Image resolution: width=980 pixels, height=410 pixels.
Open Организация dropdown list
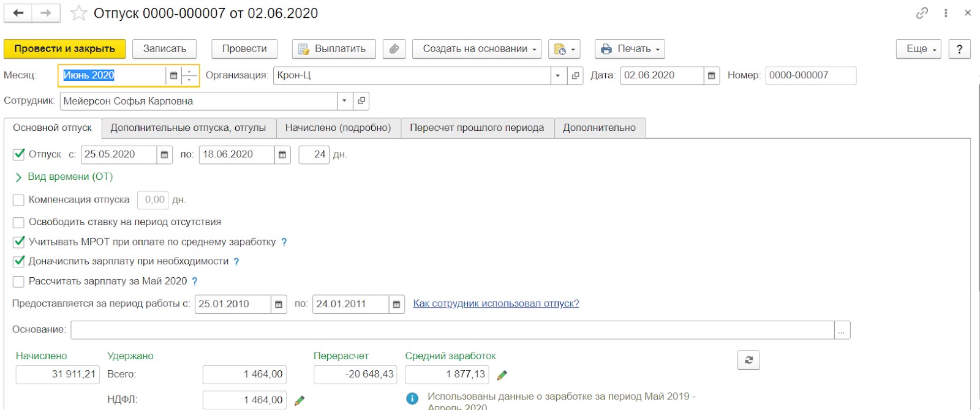click(558, 75)
